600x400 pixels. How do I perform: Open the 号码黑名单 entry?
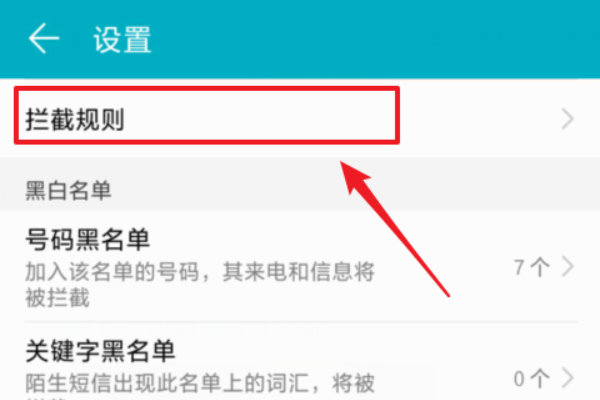300,267
